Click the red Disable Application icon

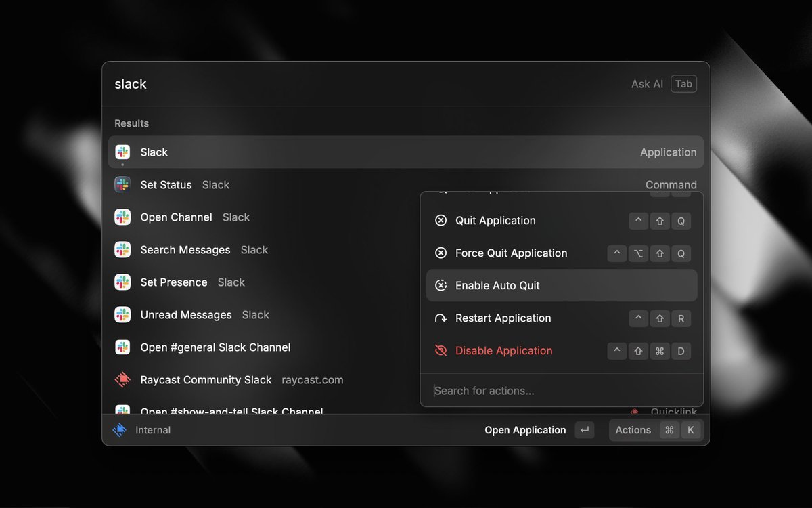pyautogui.click(x=441, y=351)
